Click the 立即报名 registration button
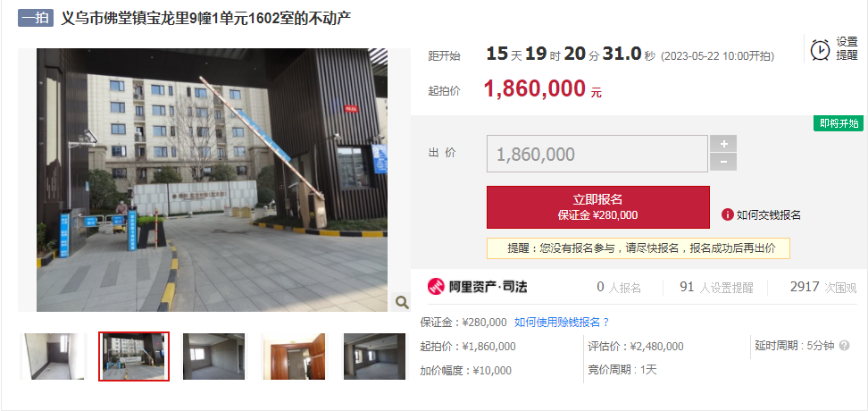This screenshot has width=868, height=411. [x=597, y=207]
